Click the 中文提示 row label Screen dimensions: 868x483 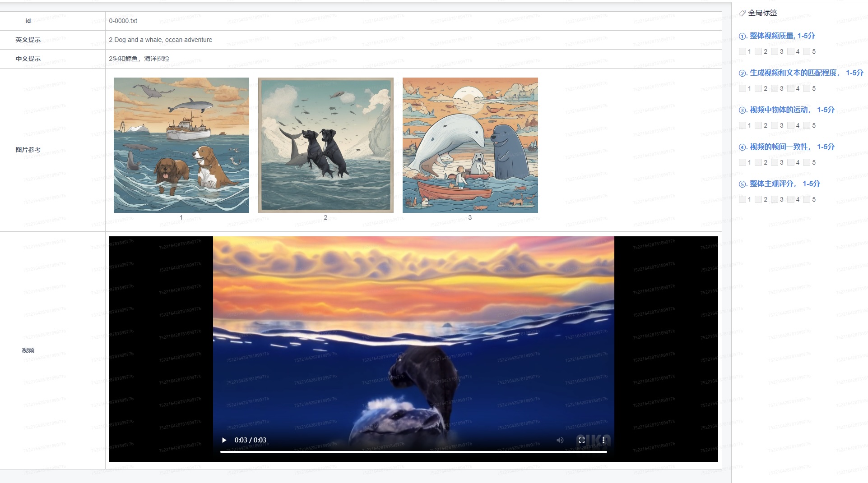coord(28,59)
